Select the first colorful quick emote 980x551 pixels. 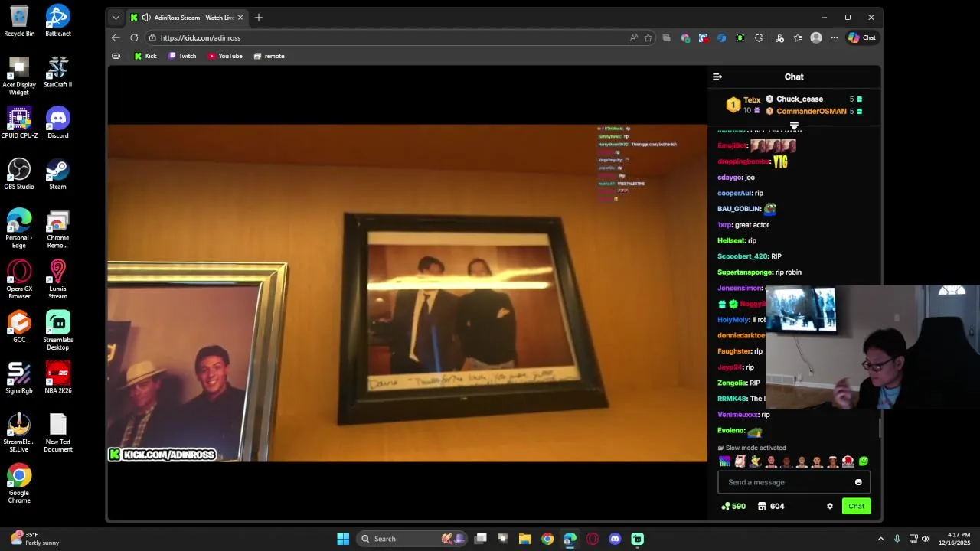click(x=724, y=461)
